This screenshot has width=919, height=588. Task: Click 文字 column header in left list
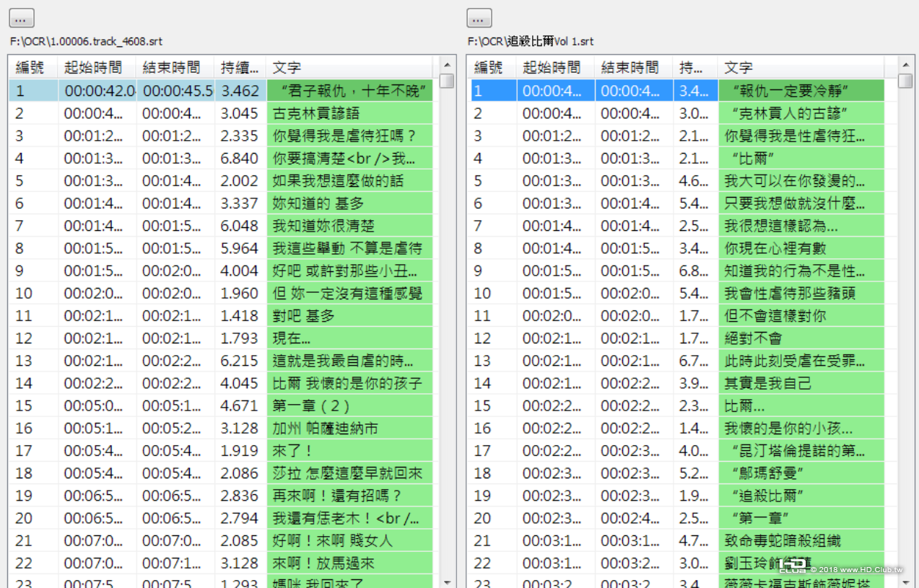349,68
